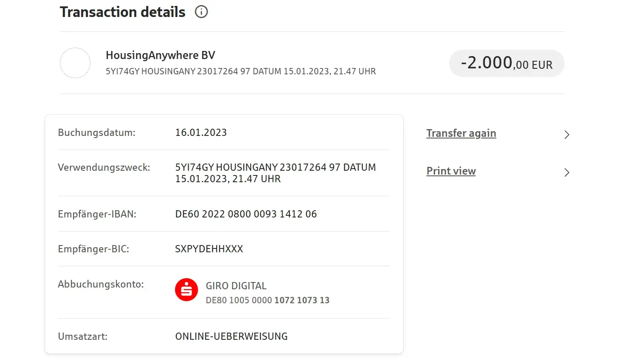Image resolution: width=619 pixels, height=364 pixels.
Task: Click the red Sparkasse logo icon
Action: point(187,290)
